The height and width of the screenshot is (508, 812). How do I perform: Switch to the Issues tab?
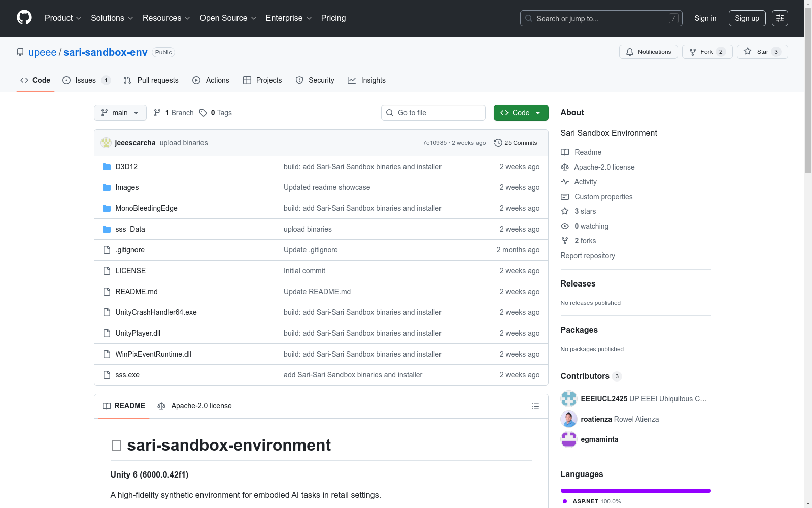coord(86,80)
